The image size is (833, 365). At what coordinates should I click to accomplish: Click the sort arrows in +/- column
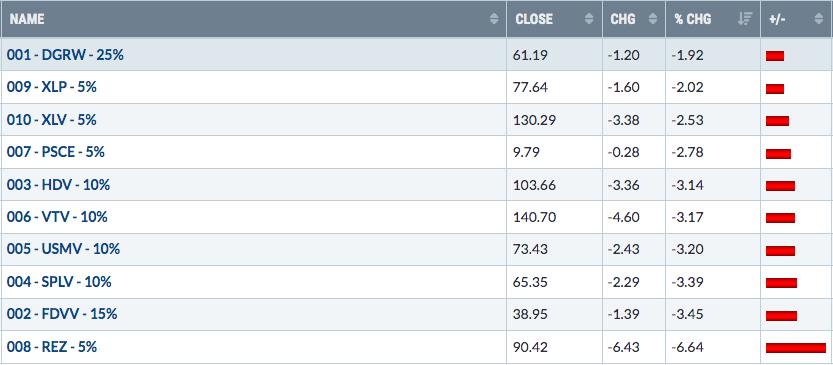click(x=818, y=19)
